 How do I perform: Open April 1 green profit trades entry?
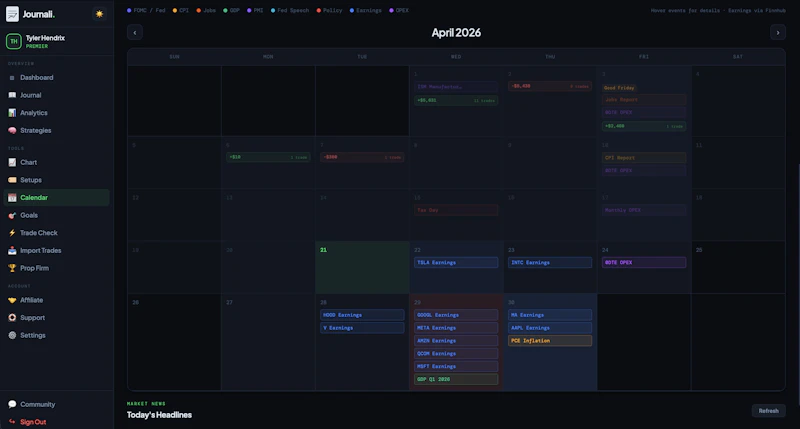456,100
